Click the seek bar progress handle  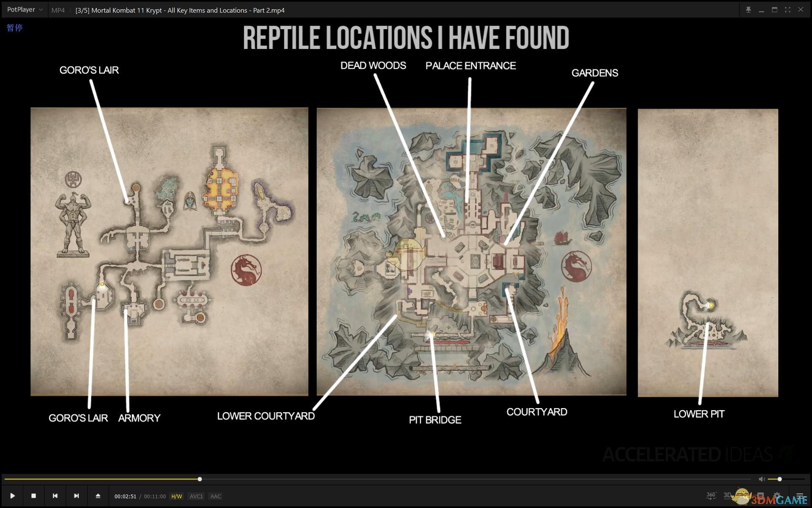tap(200, 479)
